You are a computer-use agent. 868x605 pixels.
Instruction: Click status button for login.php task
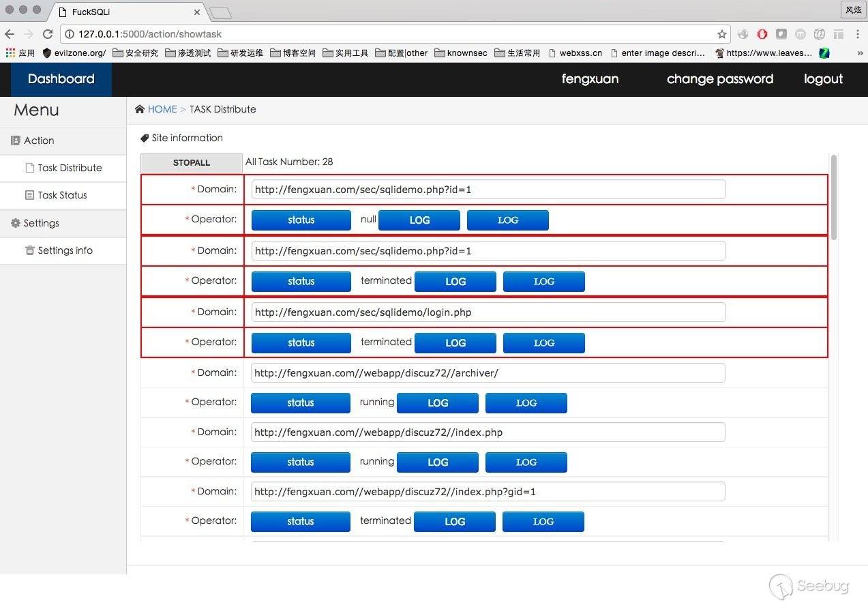click(301, 342)
